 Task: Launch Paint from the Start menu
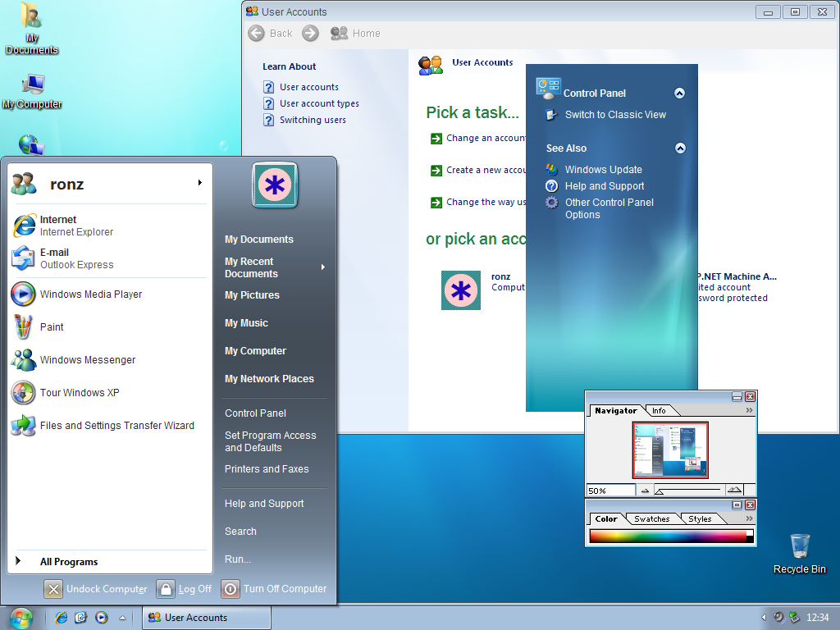point(51,326)
